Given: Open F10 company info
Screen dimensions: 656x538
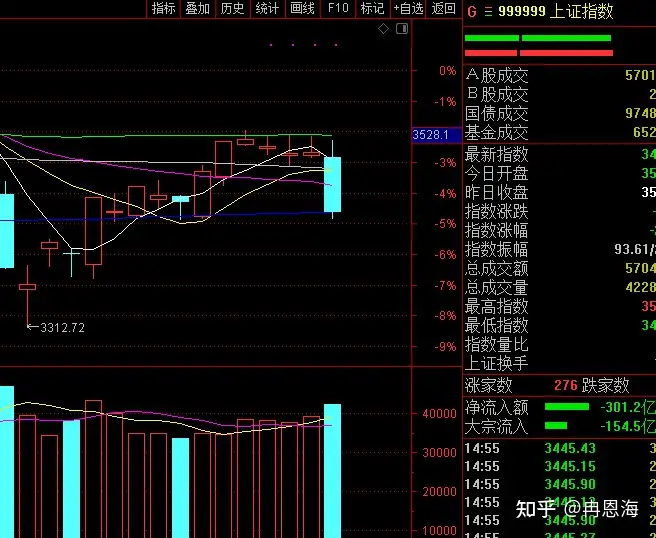Looking at the screenshot, I should point(338,8).
